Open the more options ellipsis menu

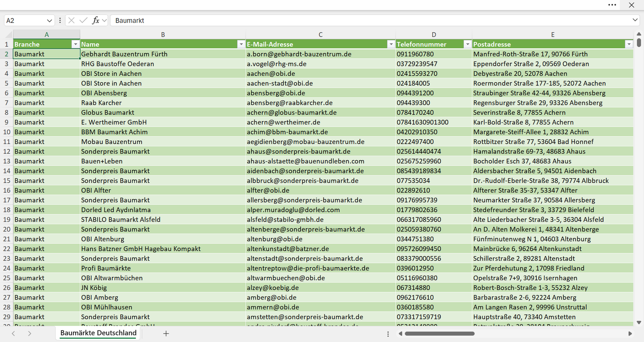612,5
